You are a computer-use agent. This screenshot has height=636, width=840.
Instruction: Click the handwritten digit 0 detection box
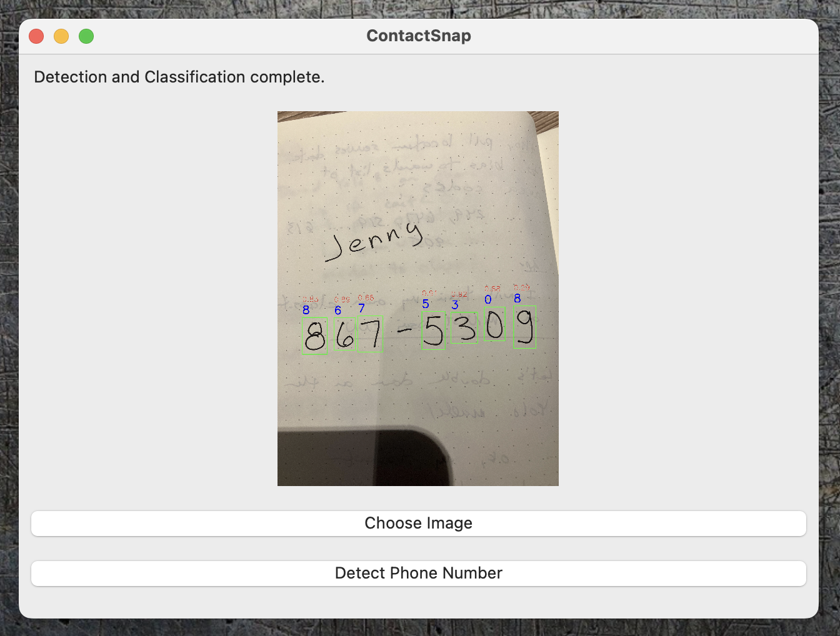494,324
